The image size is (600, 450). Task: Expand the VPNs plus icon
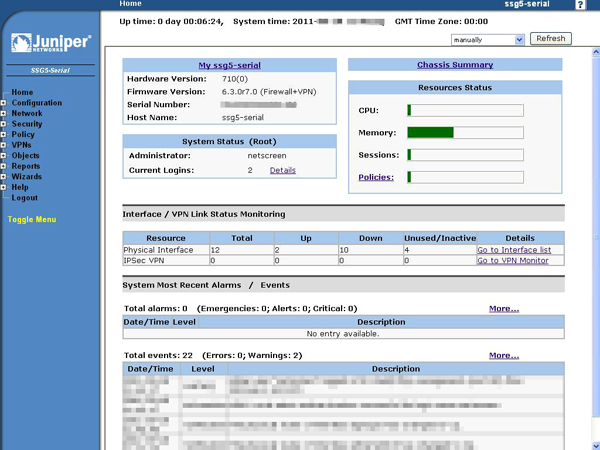[3, 145]
